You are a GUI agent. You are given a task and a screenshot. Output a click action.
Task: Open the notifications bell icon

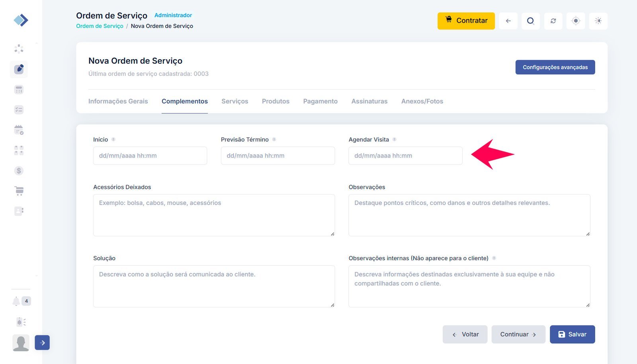(16, 301)
